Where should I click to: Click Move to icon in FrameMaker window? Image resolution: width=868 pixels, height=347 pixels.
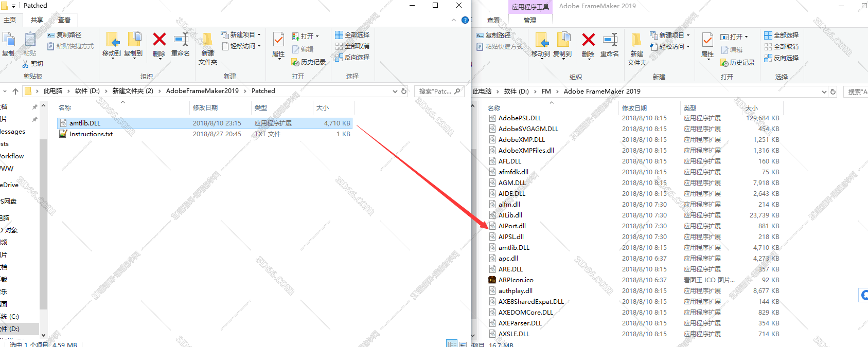[541, 40]
